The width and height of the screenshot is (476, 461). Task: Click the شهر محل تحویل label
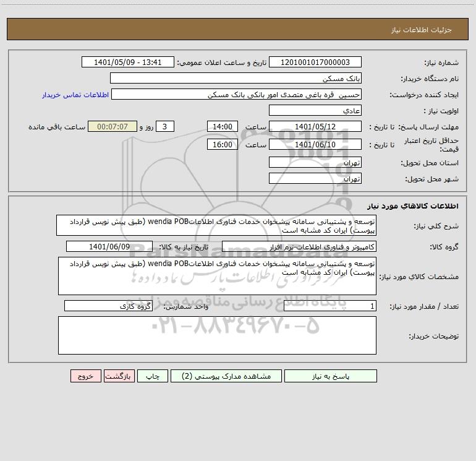(432, 179)
